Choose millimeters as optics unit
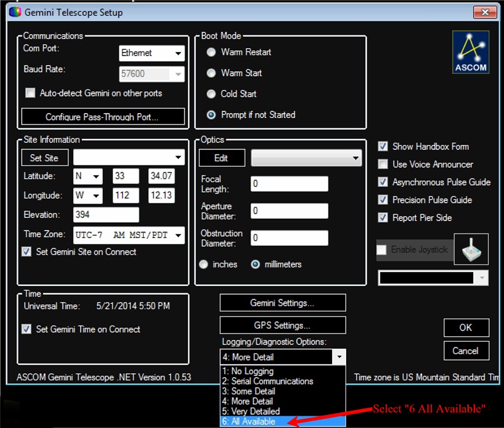 click(x=255, y=264)
